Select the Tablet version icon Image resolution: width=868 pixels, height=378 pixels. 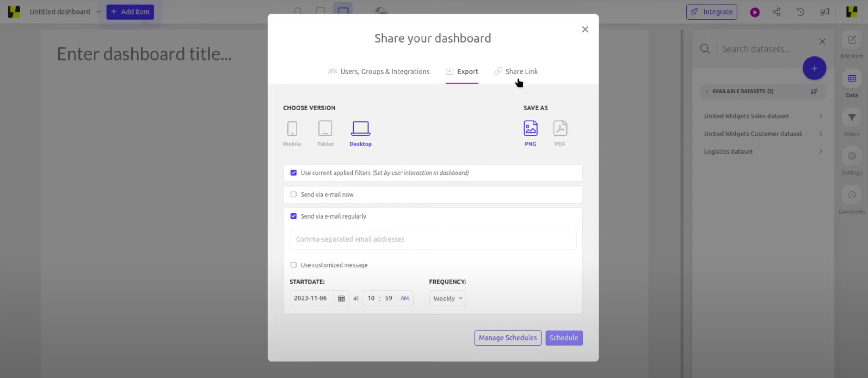point(325,129)
